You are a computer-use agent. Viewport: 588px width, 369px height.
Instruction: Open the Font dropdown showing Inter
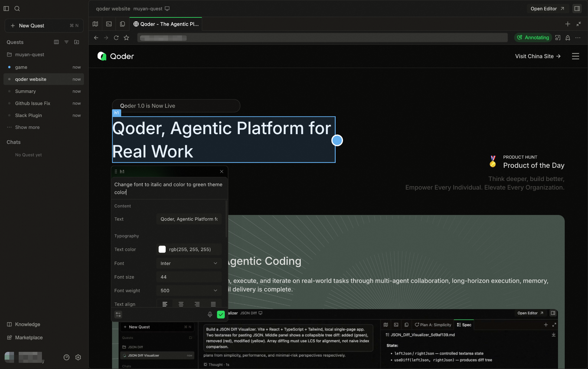(x=189, y=263)
